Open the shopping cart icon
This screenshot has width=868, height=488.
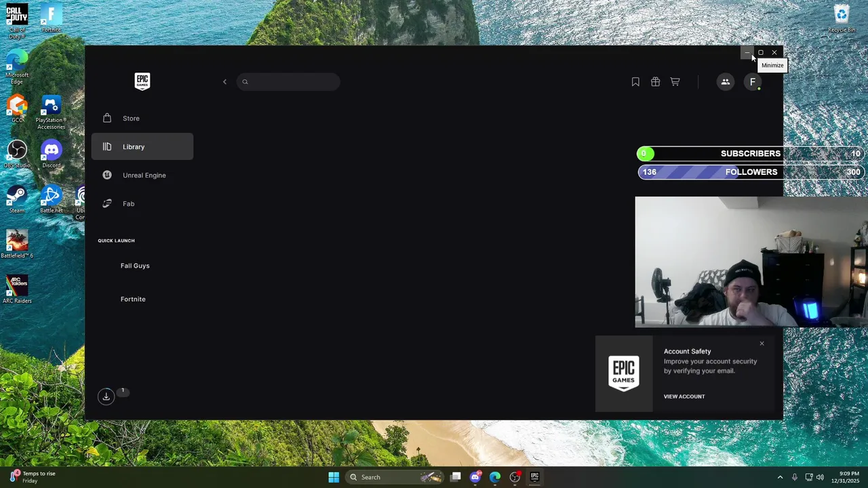(x=675, y=82)
